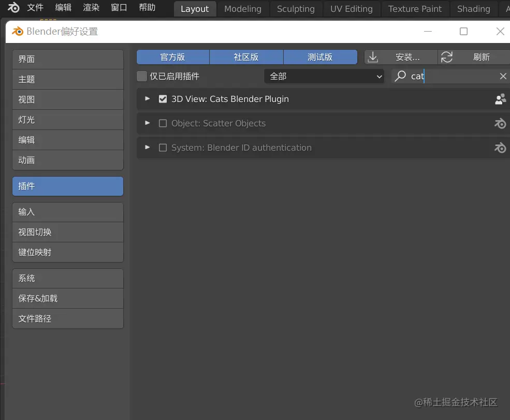Open the 文件路径 preferences section

(x=68, y=318)
